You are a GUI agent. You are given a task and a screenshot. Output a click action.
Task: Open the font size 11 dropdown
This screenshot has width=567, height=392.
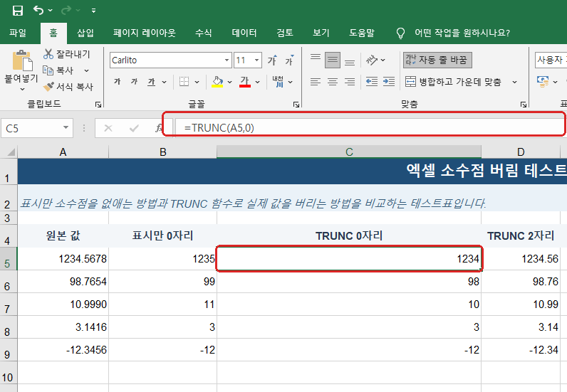[x=256, y=60]
